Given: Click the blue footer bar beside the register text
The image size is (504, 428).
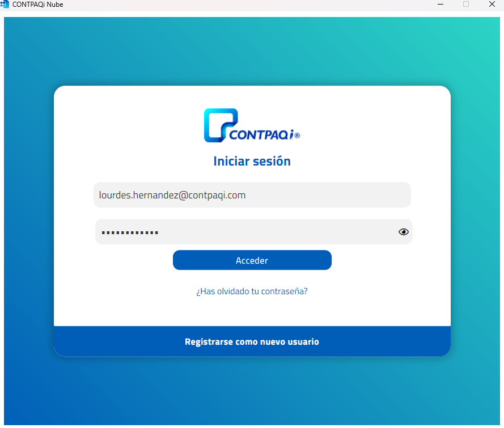Looking at the screenshot, I should (x=386, y=342).
